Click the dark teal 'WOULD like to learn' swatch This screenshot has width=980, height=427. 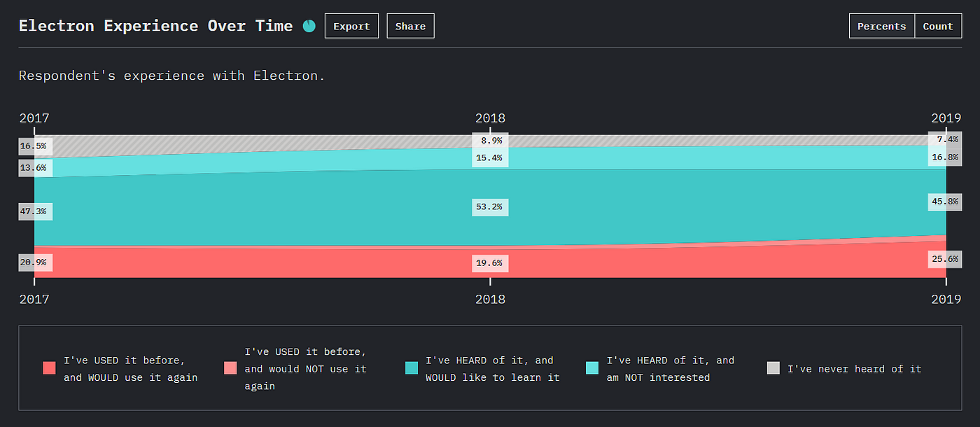pos(412,368)
